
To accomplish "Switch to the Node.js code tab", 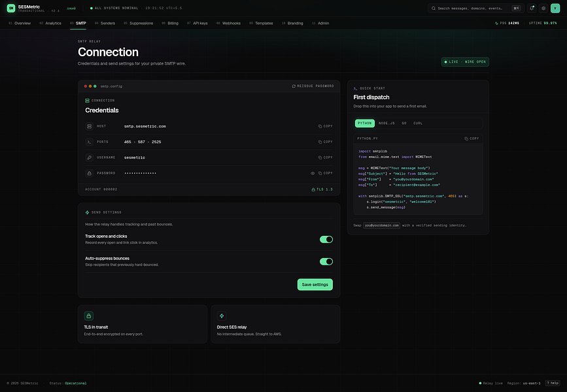I will coord(387,123).
